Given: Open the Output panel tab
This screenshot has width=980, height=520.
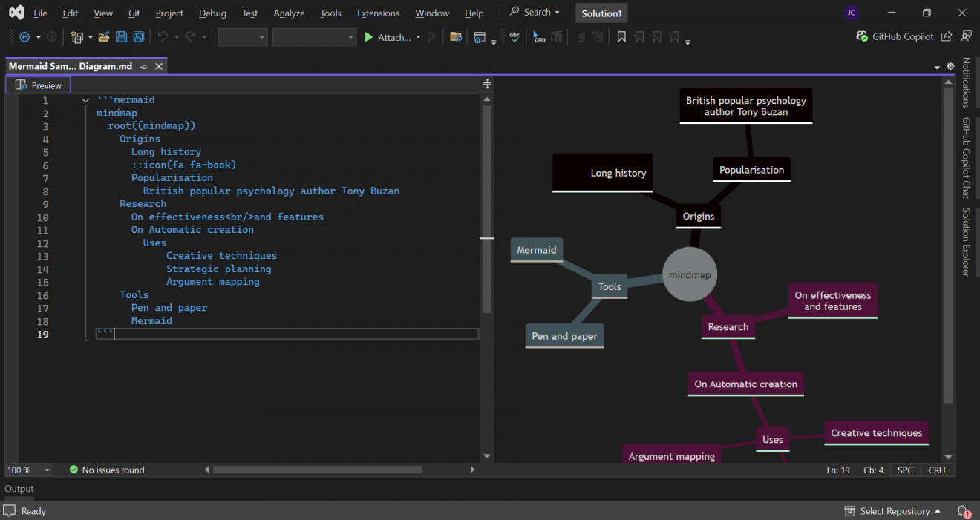Looking at the screenshot, I should (x=19, y=489).
